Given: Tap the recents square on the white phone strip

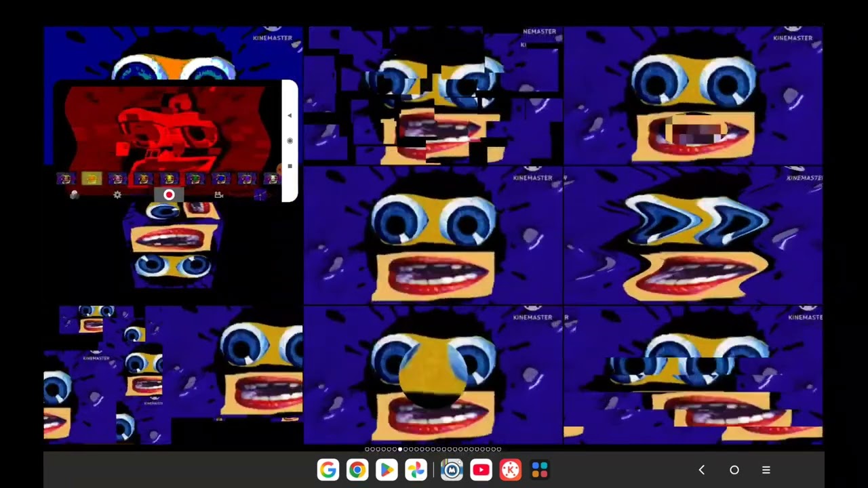Looking at the screenshot, I should pos(290,166).
